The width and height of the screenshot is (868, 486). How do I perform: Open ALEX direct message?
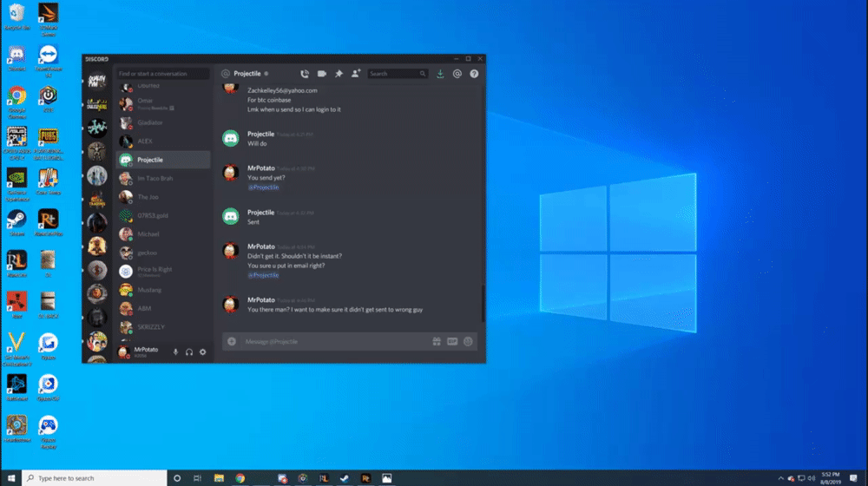[163, 141]
